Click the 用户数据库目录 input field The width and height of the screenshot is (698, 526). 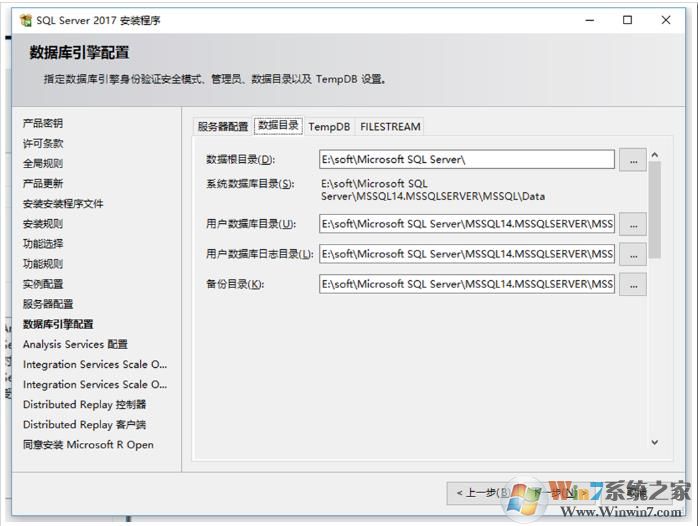[467, 224]
